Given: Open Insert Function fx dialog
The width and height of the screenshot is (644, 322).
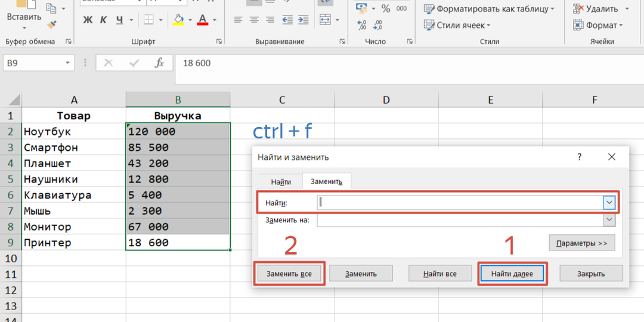Looking at the screenshot, I should pyautogui.click(x=159, y=63).
